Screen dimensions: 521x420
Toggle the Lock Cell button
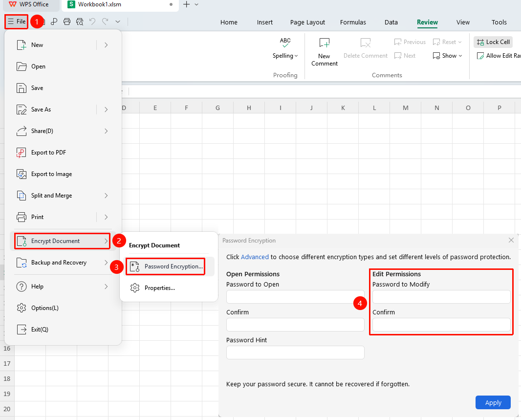point(493,42)
